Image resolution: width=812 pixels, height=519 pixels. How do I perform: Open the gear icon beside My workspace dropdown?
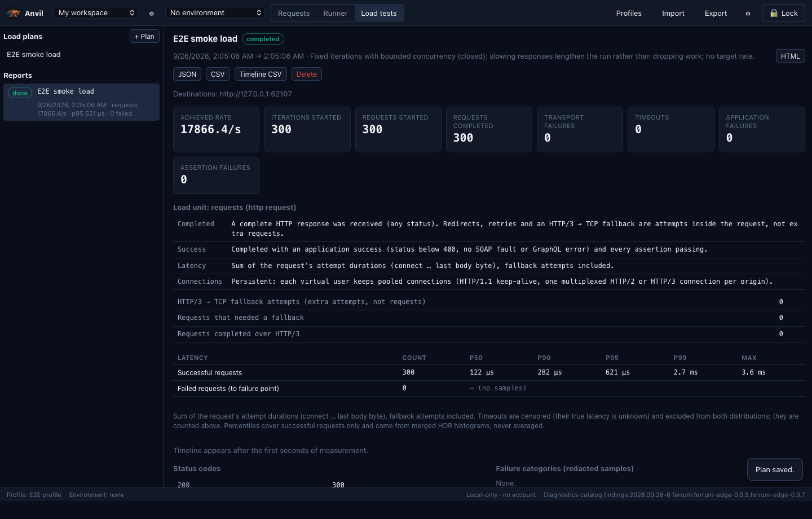[x=152, y=14]
